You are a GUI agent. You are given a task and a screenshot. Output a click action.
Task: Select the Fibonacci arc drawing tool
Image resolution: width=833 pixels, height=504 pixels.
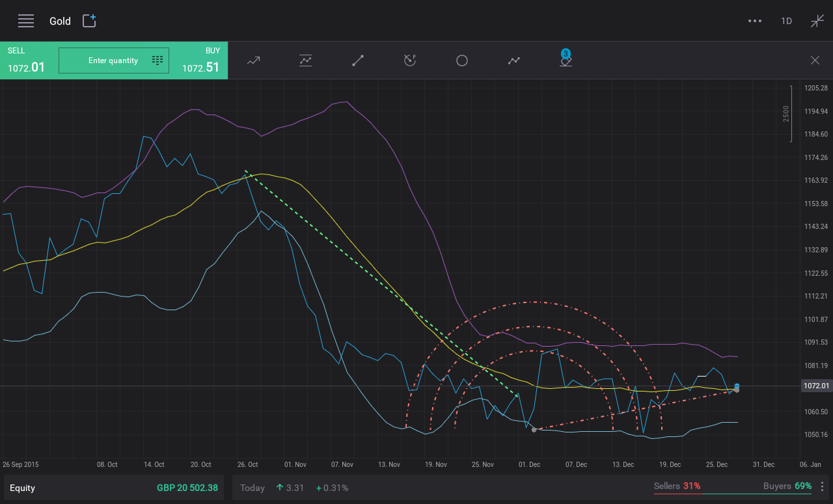pos(409,60)
